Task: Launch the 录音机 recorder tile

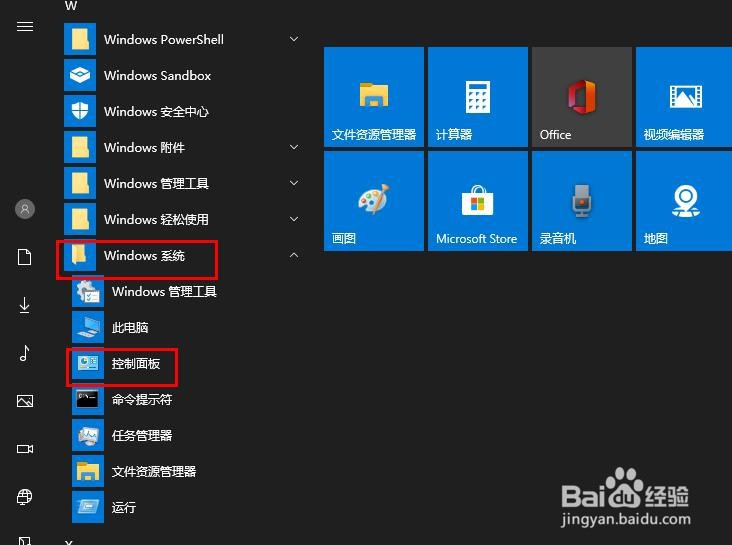Action: 582,201
